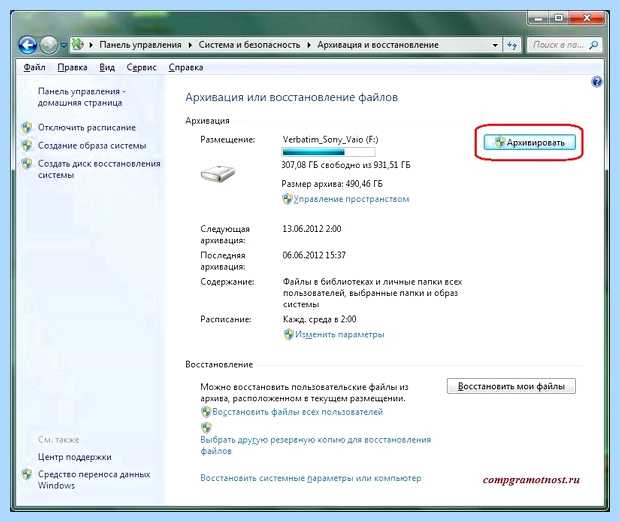This screenshot has width=620, height=522.
Task: Open Выбрать другую резервную копию link
Action: [x=316, y=445]
